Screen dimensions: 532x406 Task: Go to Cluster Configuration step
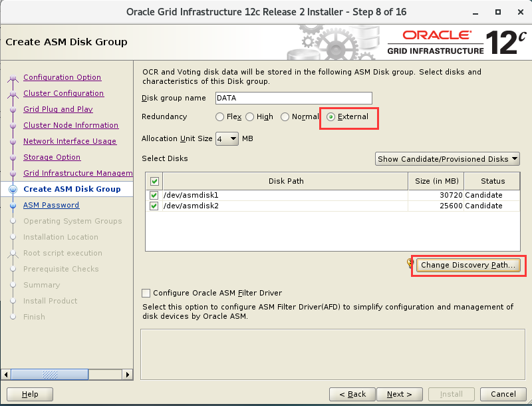[63, 93]
